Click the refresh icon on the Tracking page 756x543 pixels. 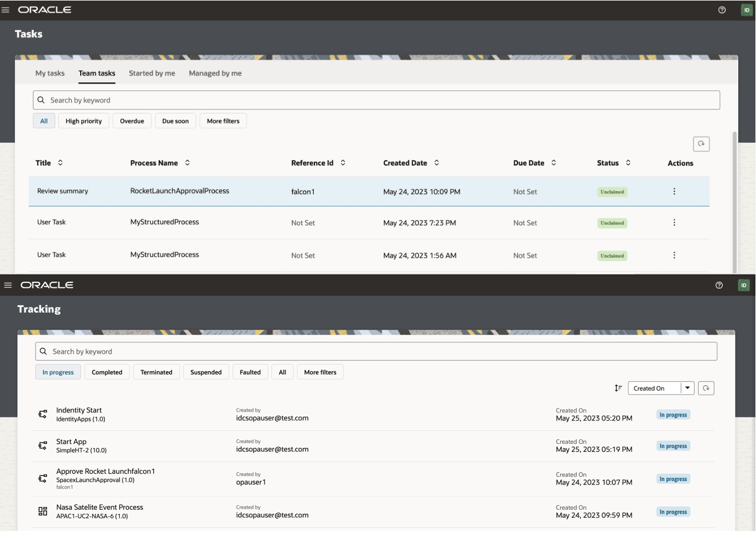(706, 388)
